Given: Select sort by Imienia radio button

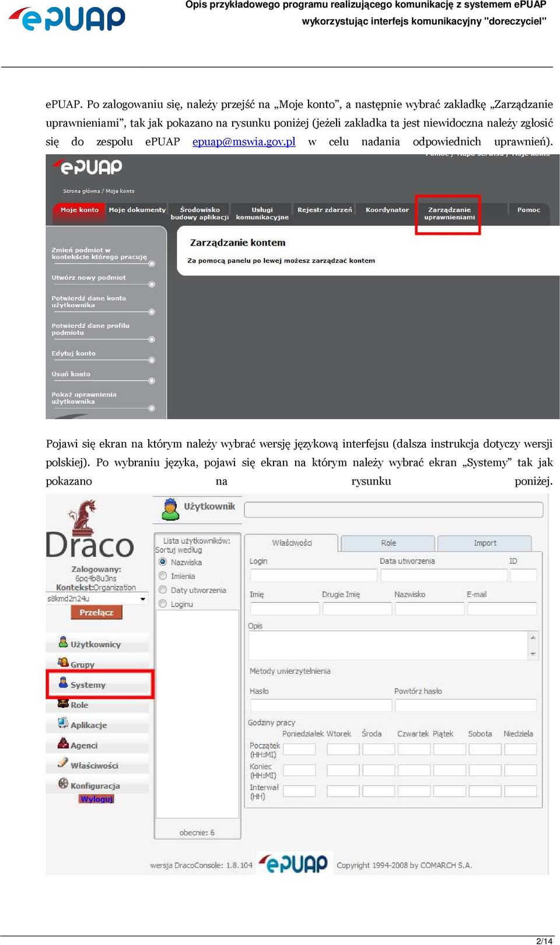Looking at the screenshot, I should tap(163, 576).
